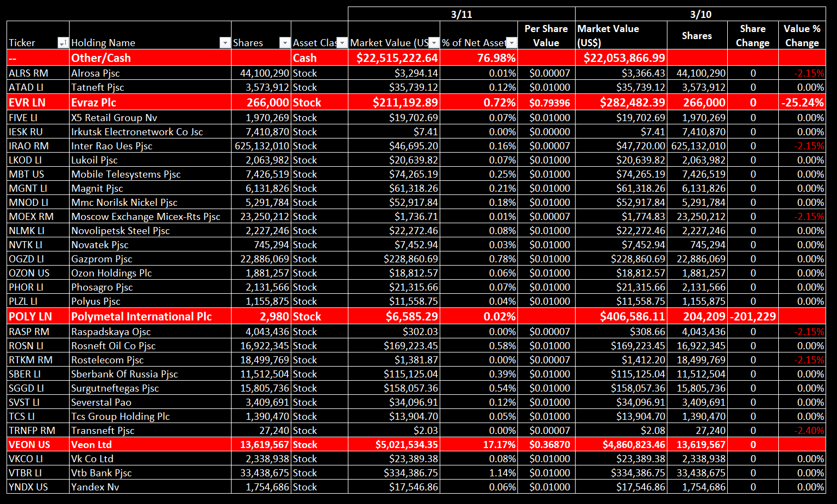Select the Market Value (US$) header under 3/10

(621, 35)
